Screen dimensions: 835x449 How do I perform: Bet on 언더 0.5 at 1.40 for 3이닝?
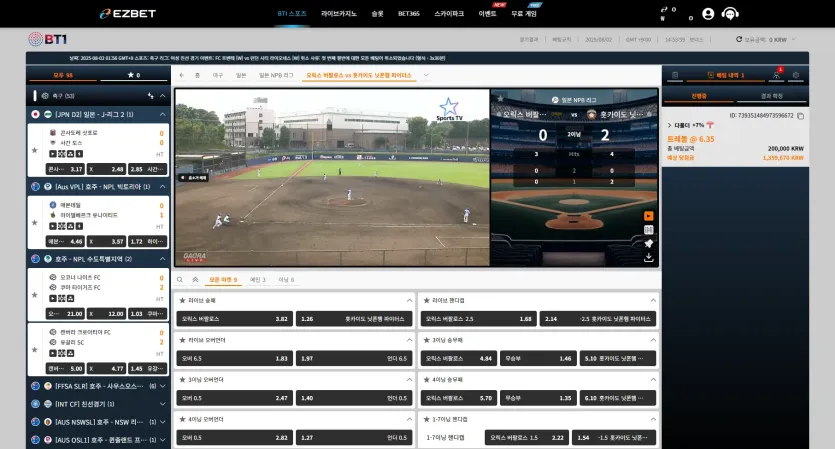[x=354, y=398]
